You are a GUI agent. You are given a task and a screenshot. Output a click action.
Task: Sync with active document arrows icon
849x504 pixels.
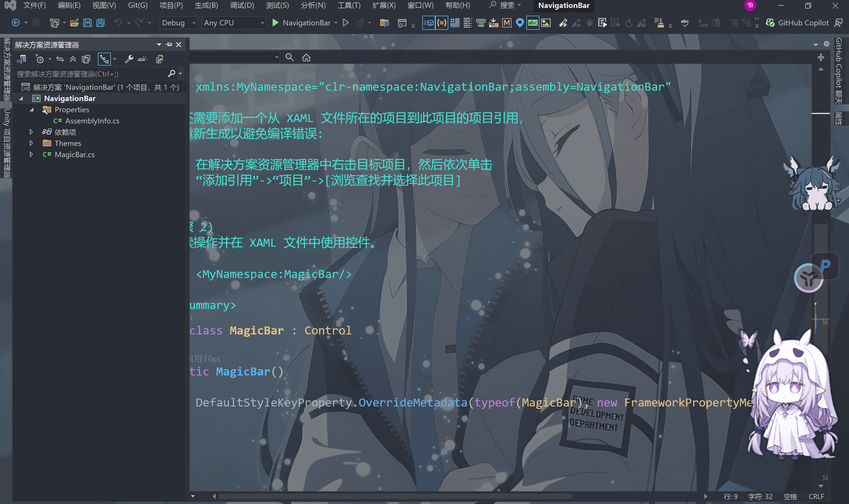pos(60,59)
